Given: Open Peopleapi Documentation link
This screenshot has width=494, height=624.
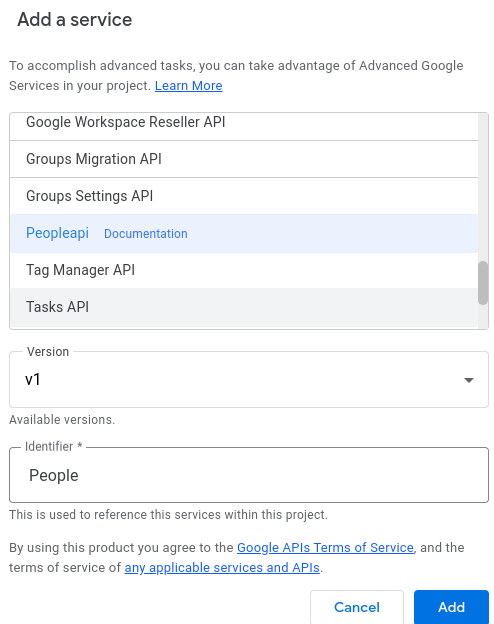Looking at the screenshot, I should click(x=146, y=234).
